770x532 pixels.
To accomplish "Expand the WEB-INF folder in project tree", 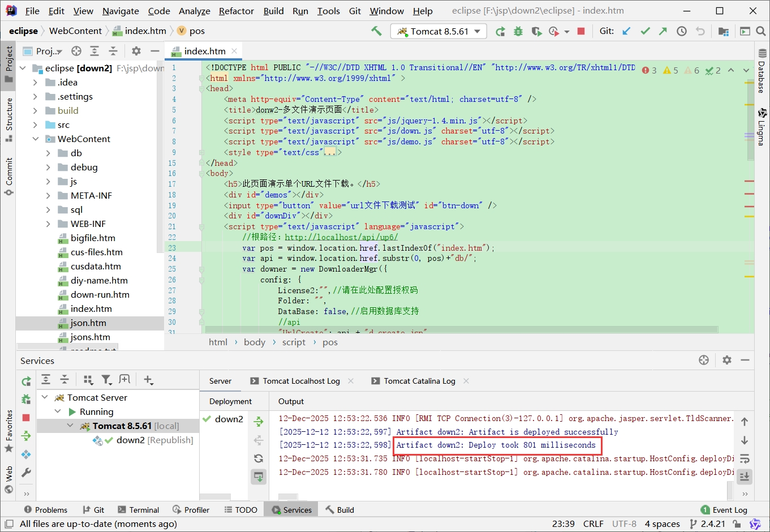I will 48,224.
